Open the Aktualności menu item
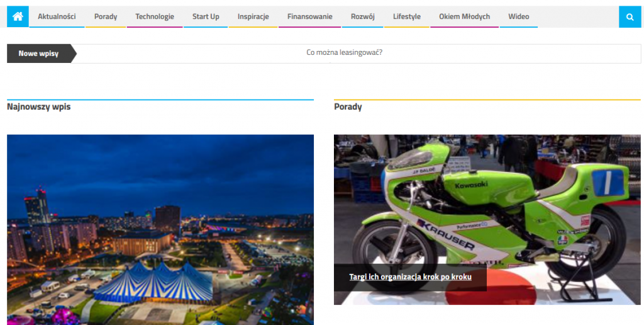Viewport: 644px width, 325px height. (57, 17)
